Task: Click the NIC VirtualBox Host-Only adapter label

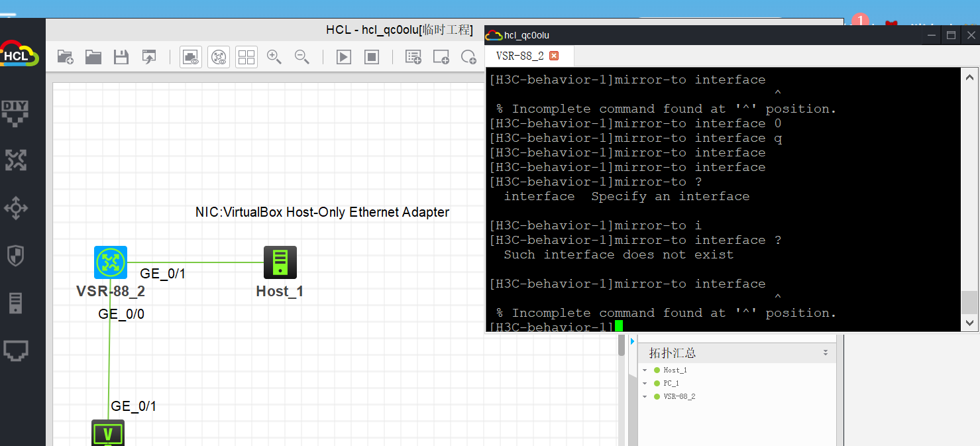Action: point(322,212)
